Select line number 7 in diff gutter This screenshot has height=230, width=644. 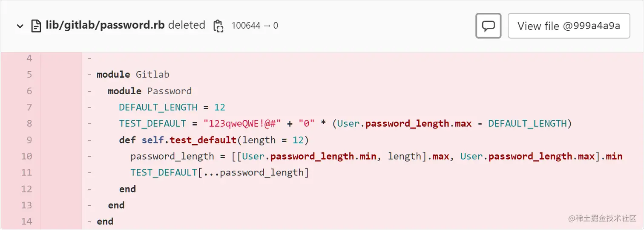(29, 107)
